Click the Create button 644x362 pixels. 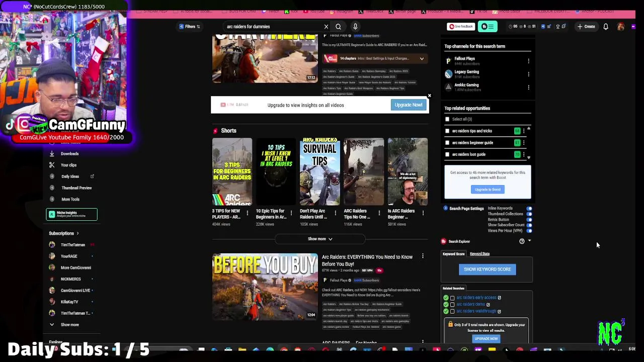click(x=586, y=27)
